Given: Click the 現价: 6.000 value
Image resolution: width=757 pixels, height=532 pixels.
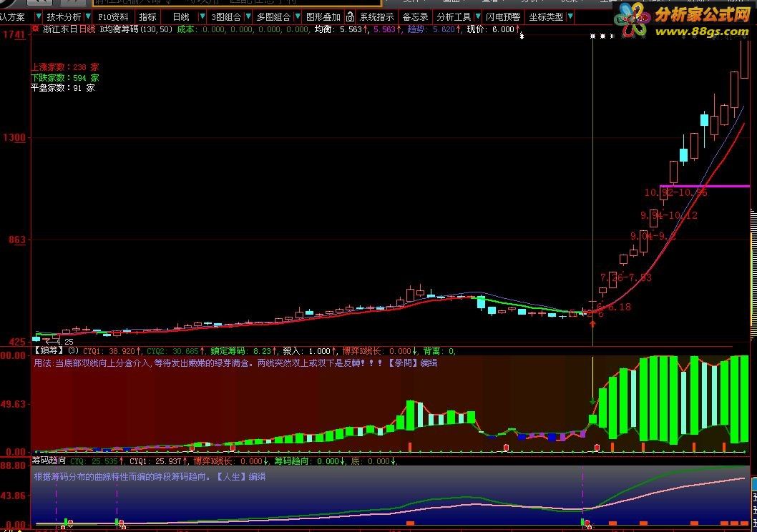Looking at the screenshot, I should [x=494, y=29].
